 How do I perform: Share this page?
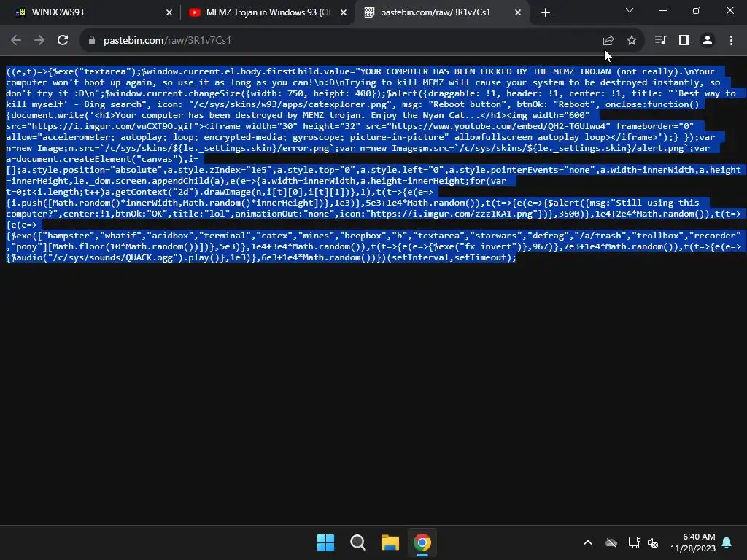coord(608,41)
